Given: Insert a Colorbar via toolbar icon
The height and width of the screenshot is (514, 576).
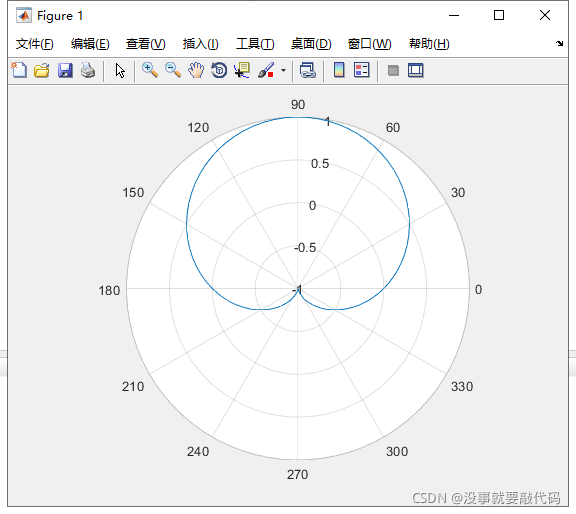Looking at the screenshot, I should pos(339,70).
